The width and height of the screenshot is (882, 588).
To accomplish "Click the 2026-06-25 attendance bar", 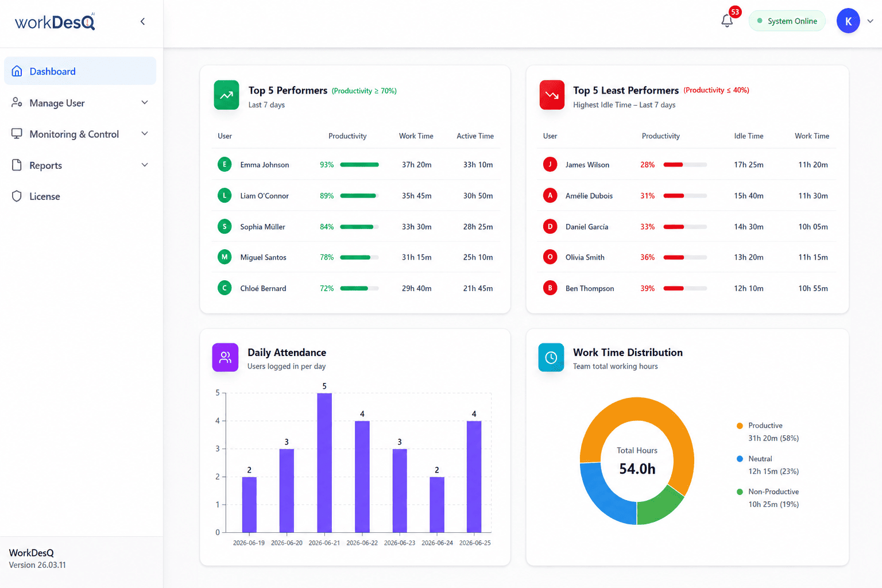I will click(x=474, y=477).
